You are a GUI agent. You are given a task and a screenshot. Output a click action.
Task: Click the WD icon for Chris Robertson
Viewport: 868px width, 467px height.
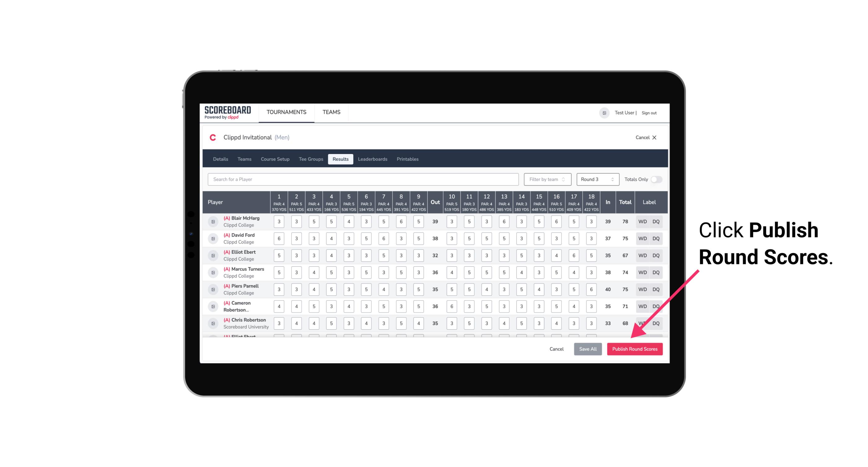(643, 323)
